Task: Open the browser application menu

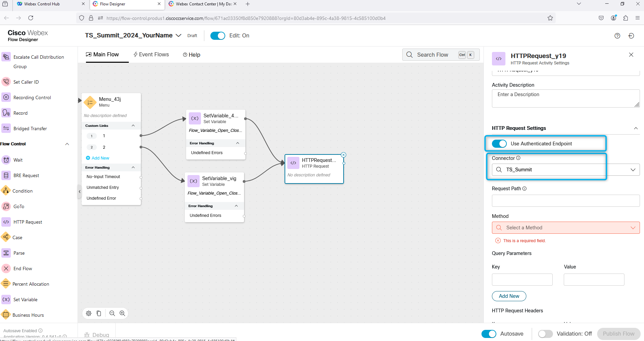Action: [x=638, y=18]
